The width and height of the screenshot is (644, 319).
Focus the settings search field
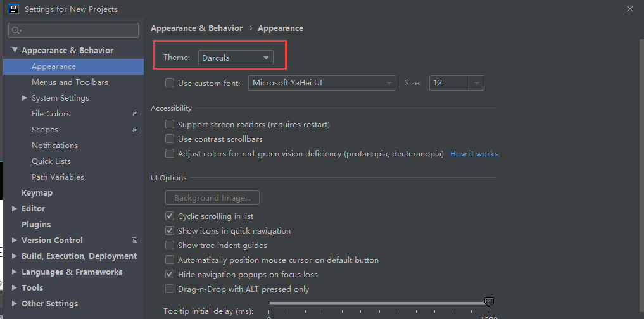[x=73, y=30]
